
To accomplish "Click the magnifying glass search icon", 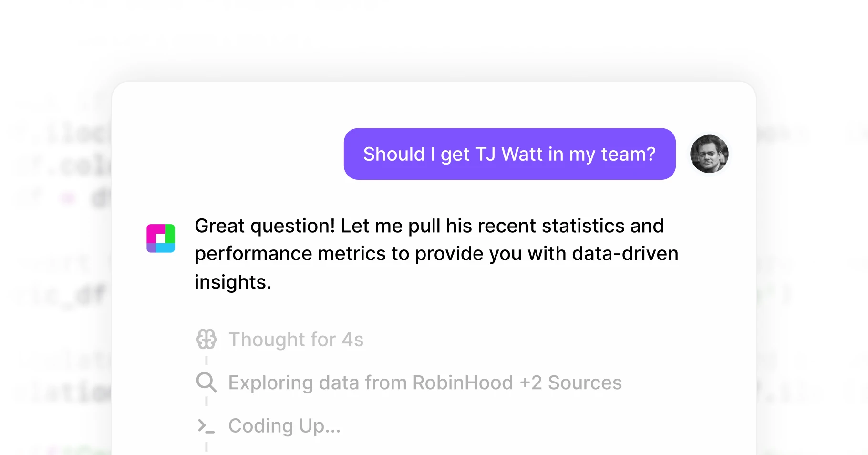I will pos(207,383).
